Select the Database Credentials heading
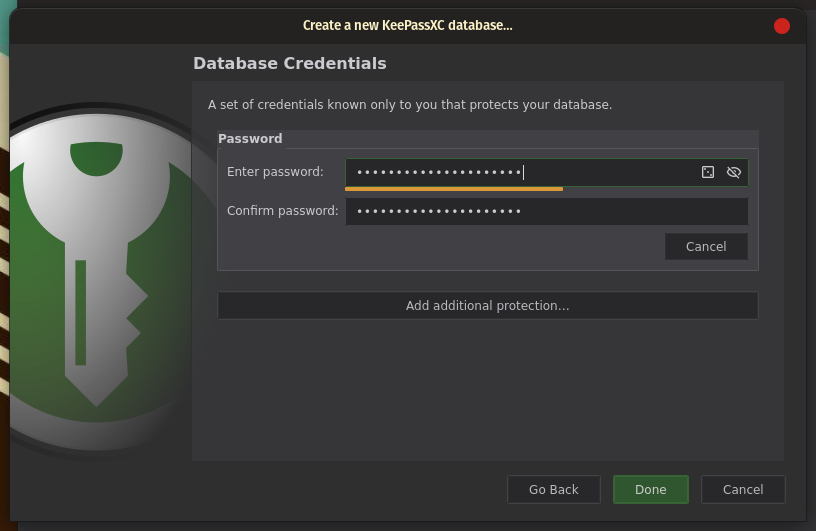Image resolution: width=816 pixels, height=531 pixels. pyautogui.click(x=290, y=63)
